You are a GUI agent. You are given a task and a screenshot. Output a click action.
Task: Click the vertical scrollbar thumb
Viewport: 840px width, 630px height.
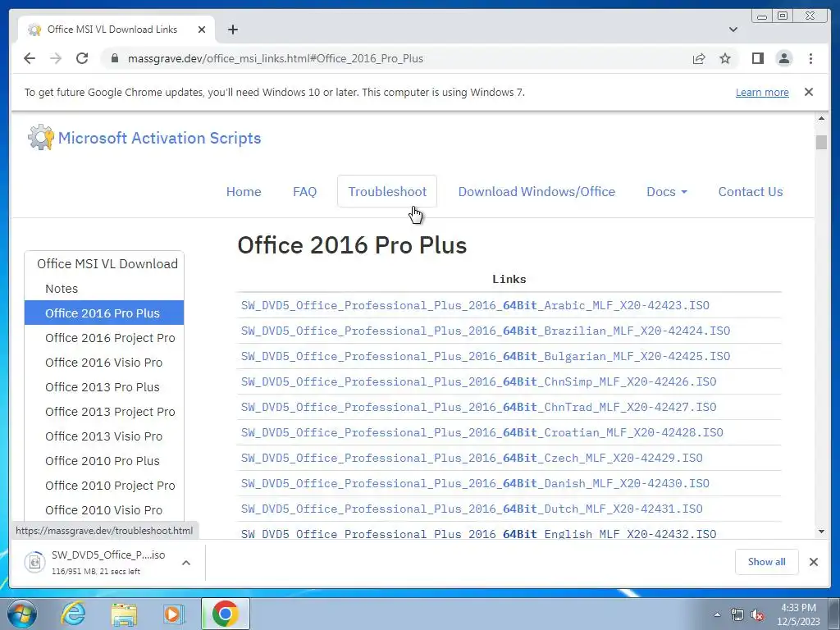[821, 143]
